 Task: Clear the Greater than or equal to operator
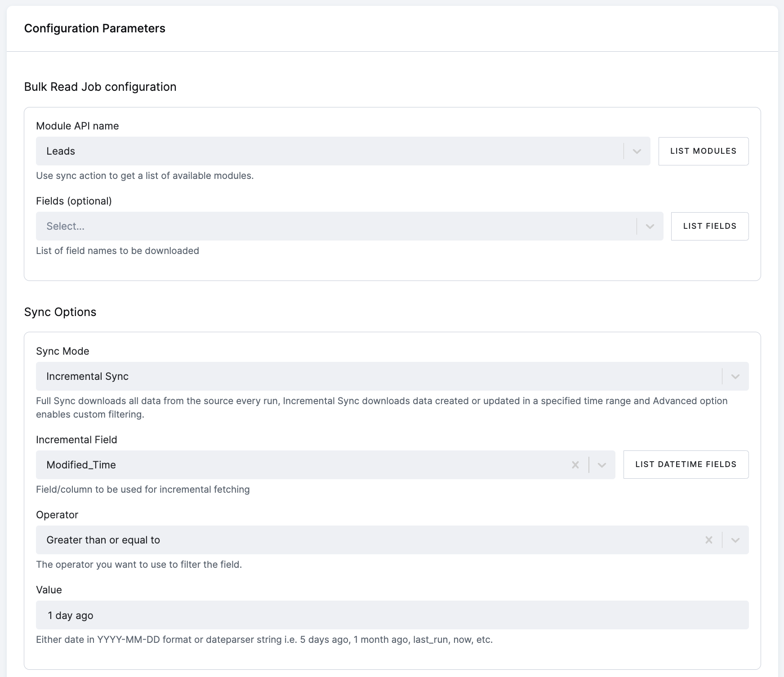coord(709,540)
